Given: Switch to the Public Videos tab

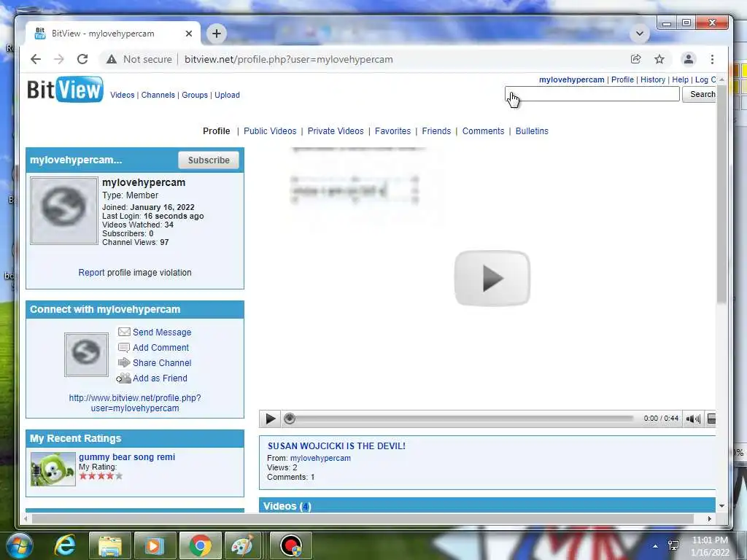Looking at the screenshot, I should (270, 131).
